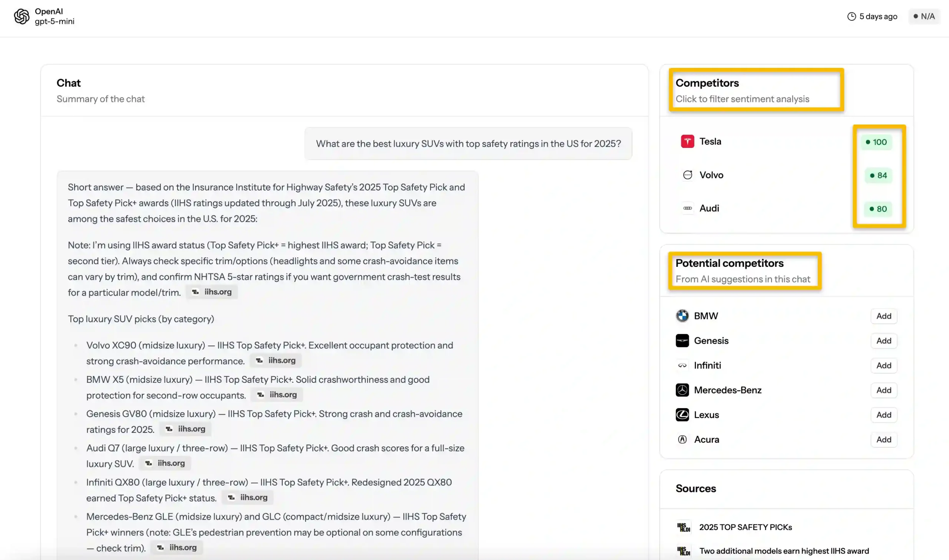949x560 pixels.
Task: Click the N/A status badge
Action: (x=924, y=17)
